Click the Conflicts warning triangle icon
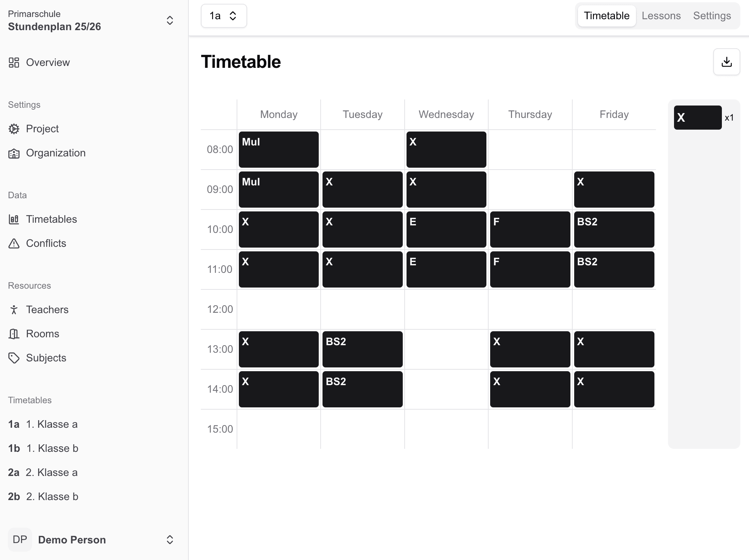 [x=14, y=243]
